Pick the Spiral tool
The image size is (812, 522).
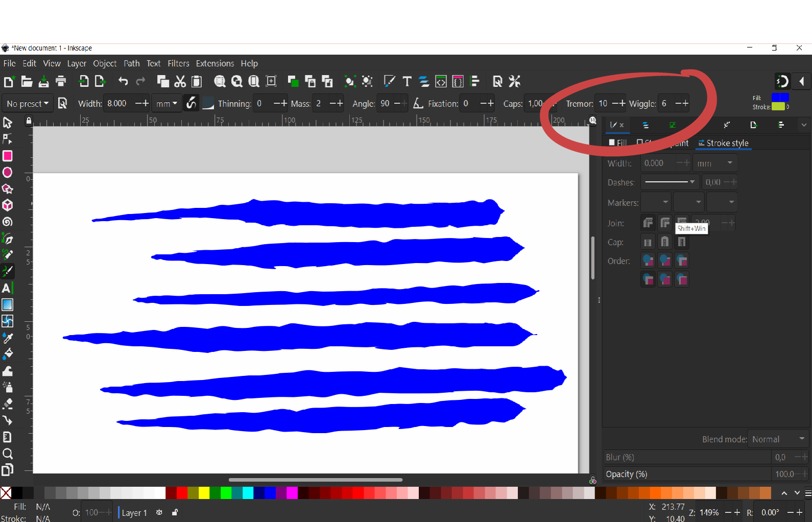tap(8, 222)
